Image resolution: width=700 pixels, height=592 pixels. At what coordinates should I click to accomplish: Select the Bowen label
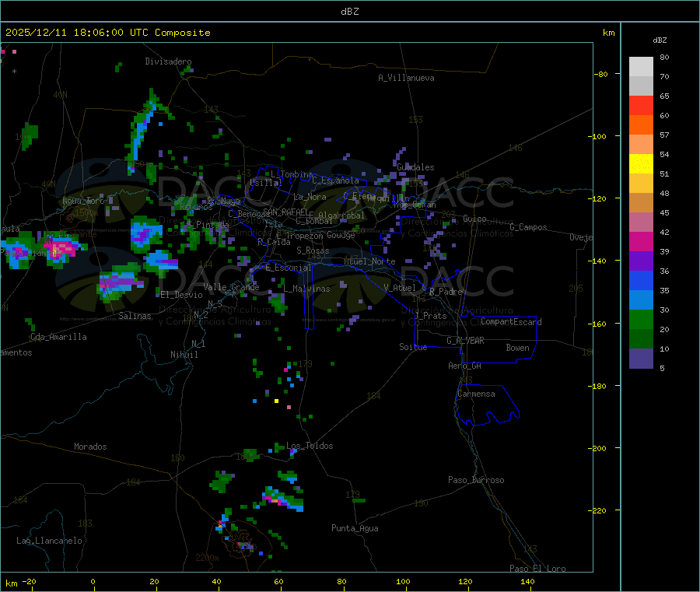click(x=517, y=348)
